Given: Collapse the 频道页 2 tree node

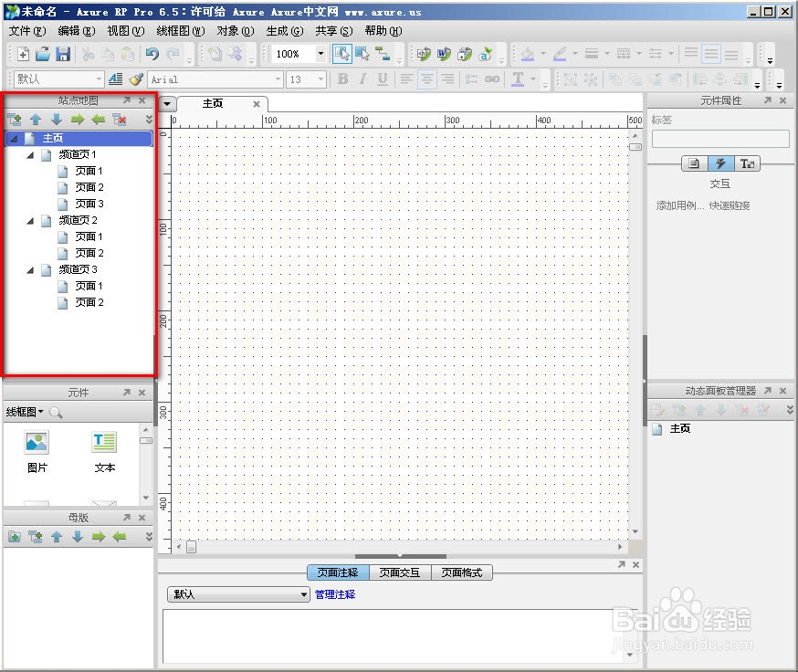Looking at the screenshot, I should 30,220.
